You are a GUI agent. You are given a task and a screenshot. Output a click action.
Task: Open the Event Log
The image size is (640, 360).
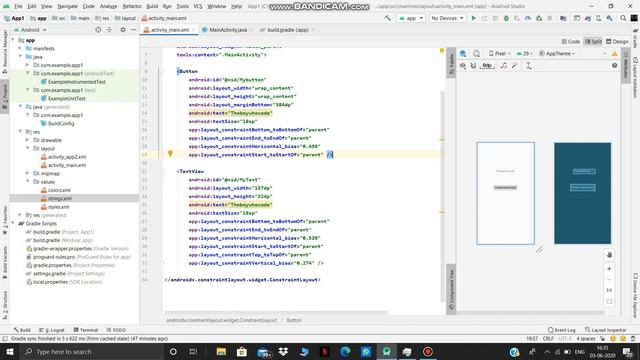(x=562, y=330)
